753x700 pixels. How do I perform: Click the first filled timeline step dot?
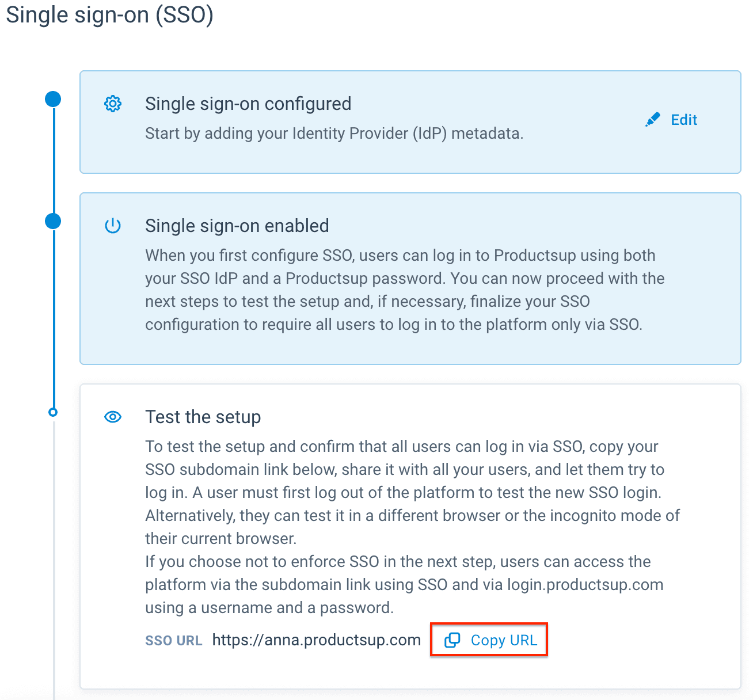pos(53,99)
